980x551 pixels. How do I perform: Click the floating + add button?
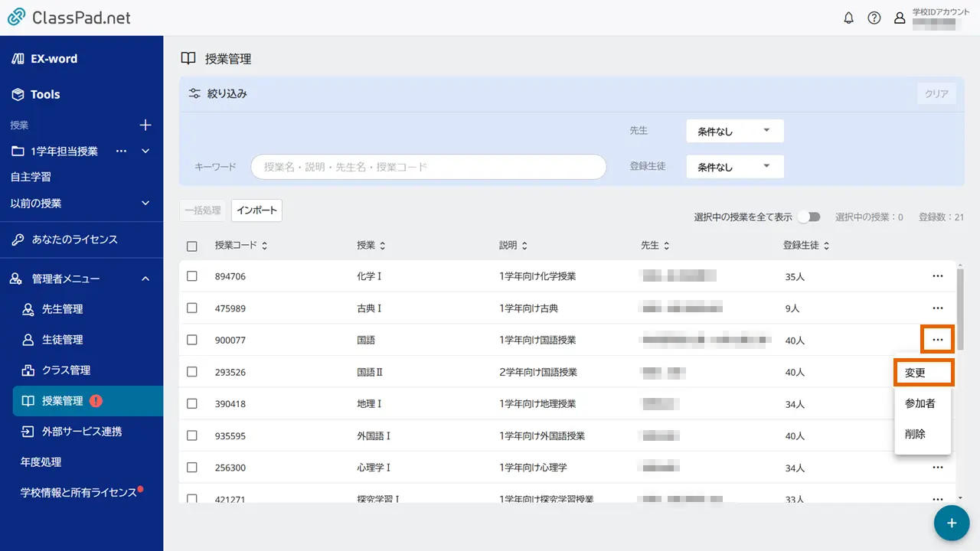pos(951,523)
